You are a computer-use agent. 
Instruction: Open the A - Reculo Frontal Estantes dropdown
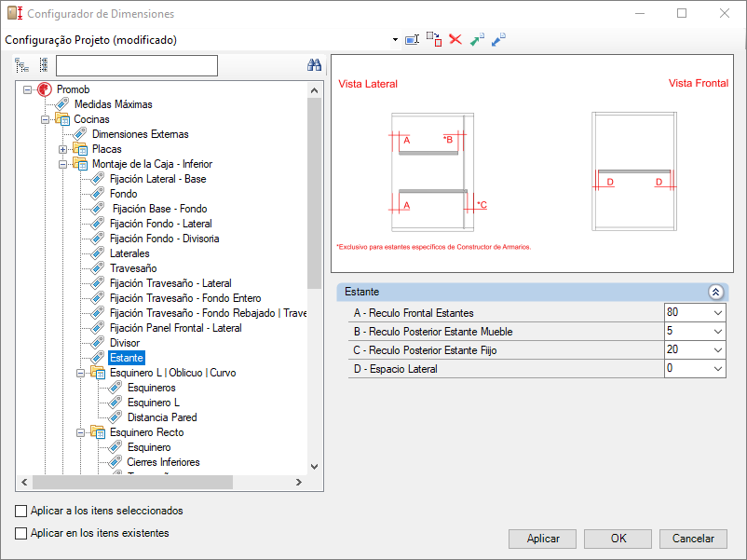718,313
